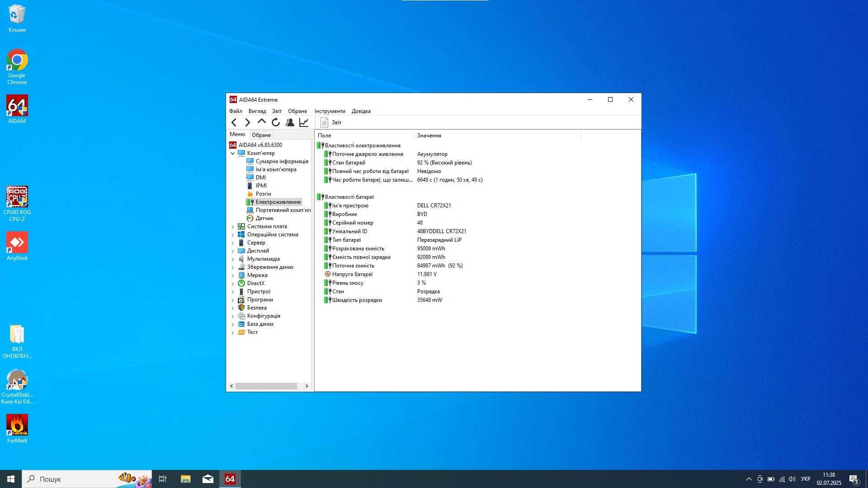Click the Тест icon in the tree
The image size is (868, 488).
tap(241, 332)
